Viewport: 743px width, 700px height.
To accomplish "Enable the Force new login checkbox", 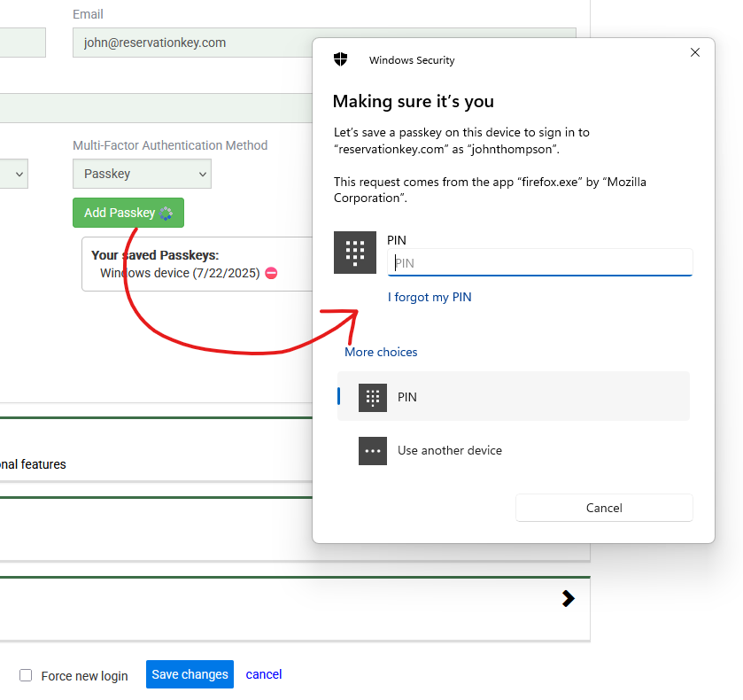I will click(x=26, y=675).
